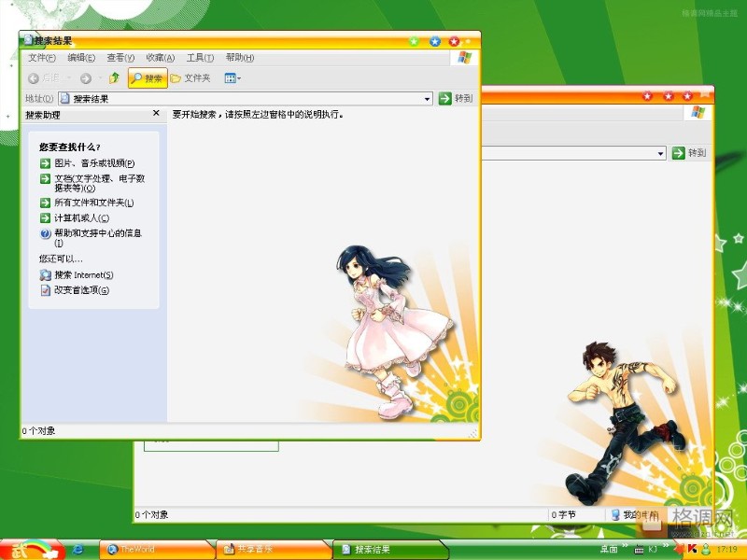Image resolution: width=747 pixels, height=560 pixels.
Task: Click the 搜索 Internet(S) link
Action: pyautogui.click(x=84, y=275)
